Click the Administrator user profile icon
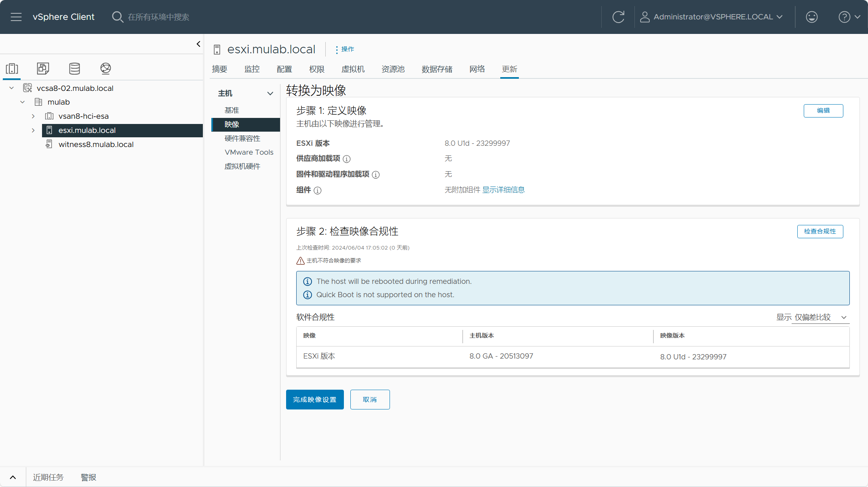868x487 pixels. (x=645, y=17)
